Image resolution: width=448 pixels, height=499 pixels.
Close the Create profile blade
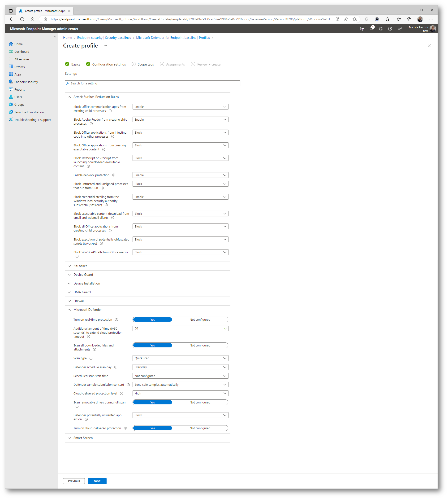(429, 46)
